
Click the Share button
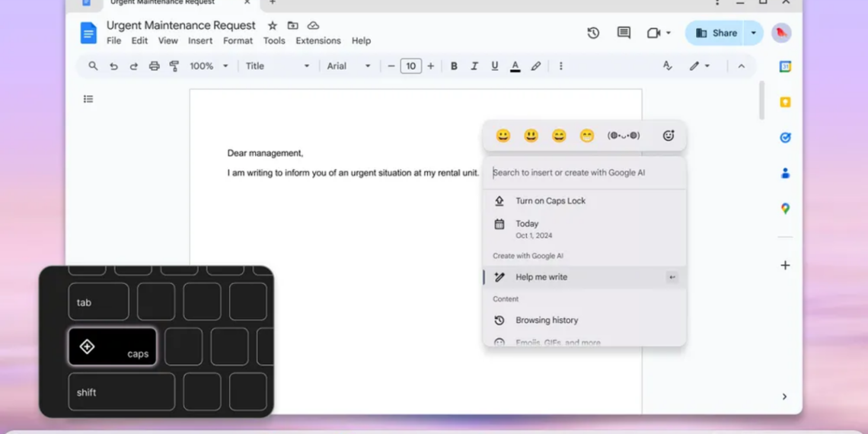[716, 34]
